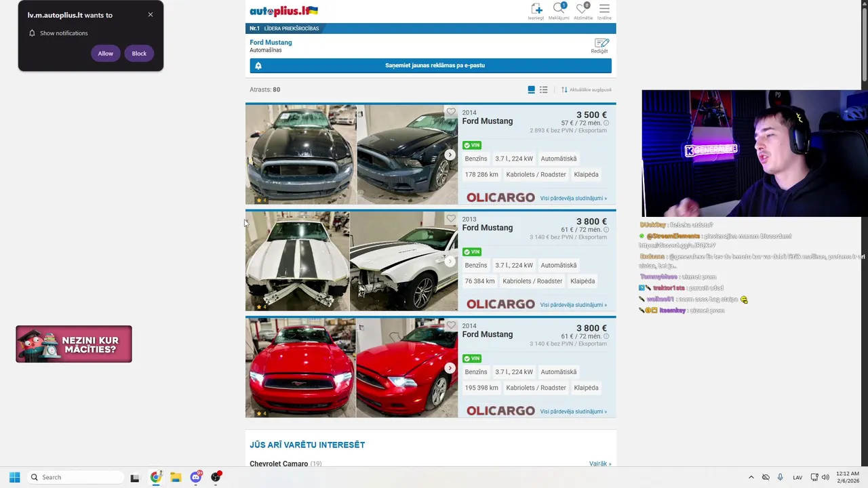Favorite the 3 500 € Mustang listing

click(451, 112)
